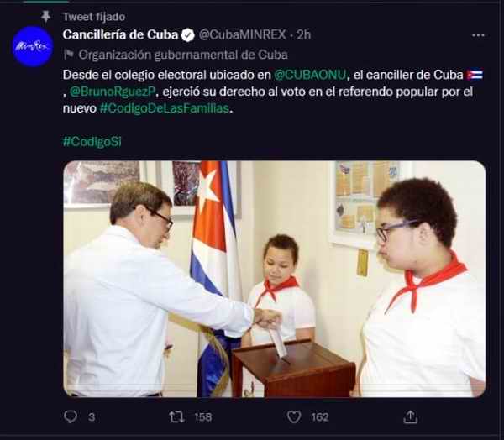This screenshot has width=504, height=440.
Task: Click the @CubaMINREX handle
Action: pyautogui.click(x=243, y=34)
